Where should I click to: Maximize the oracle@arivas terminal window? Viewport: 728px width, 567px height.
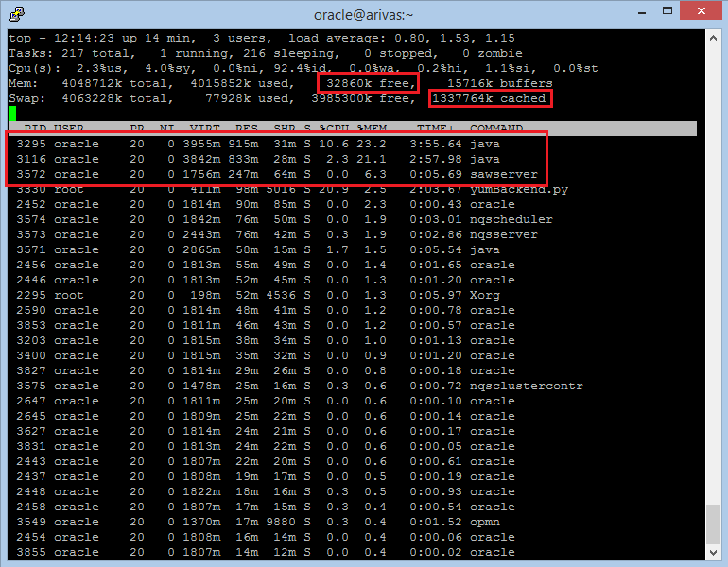coord(667,11)
